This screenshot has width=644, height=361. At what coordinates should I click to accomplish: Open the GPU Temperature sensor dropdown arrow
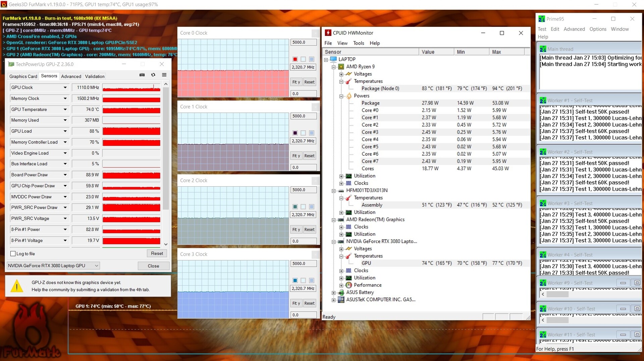tap(65, 110)
